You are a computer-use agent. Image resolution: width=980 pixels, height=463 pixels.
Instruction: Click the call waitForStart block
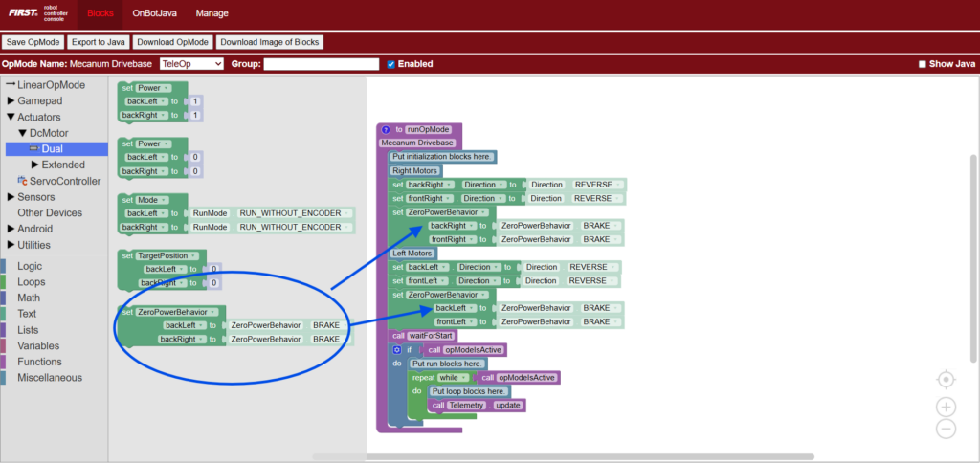point(423,336)
